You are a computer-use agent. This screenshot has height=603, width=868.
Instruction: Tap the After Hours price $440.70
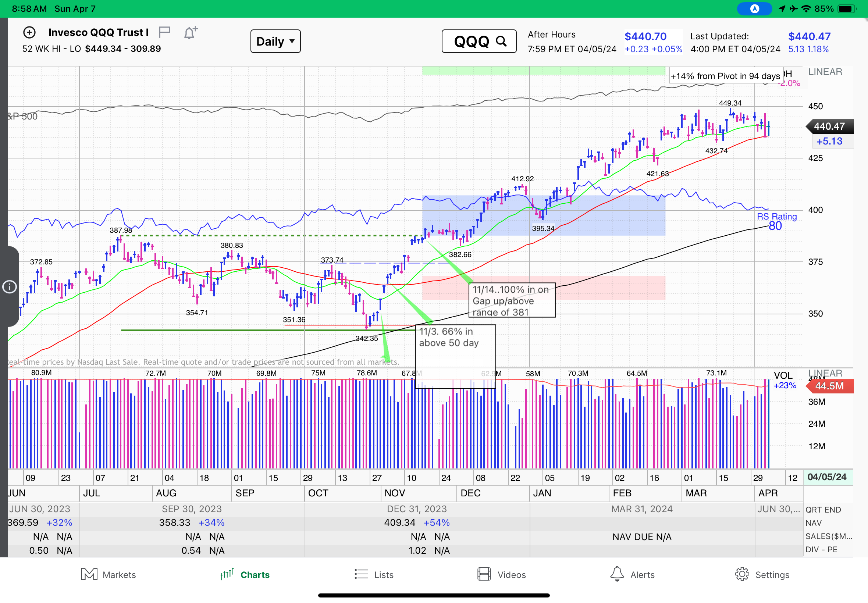click(645, 37)
